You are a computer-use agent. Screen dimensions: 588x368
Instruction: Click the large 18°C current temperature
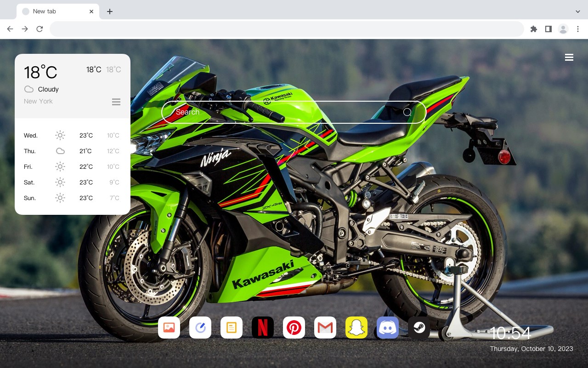click(x=40, y=72)
